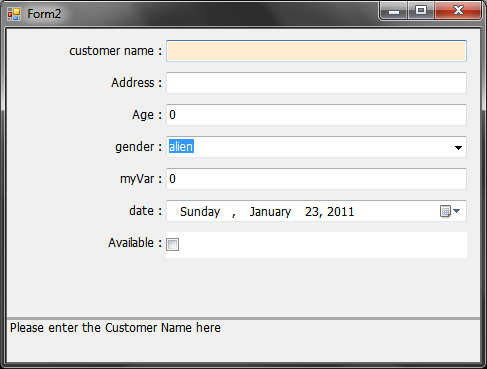The image size is (487, 369).
Task: Select the year 2011 in date field
Action: 340,212
